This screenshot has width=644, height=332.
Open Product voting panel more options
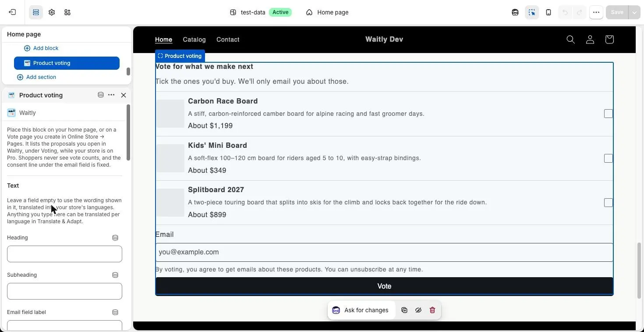(x=111, y=95)
